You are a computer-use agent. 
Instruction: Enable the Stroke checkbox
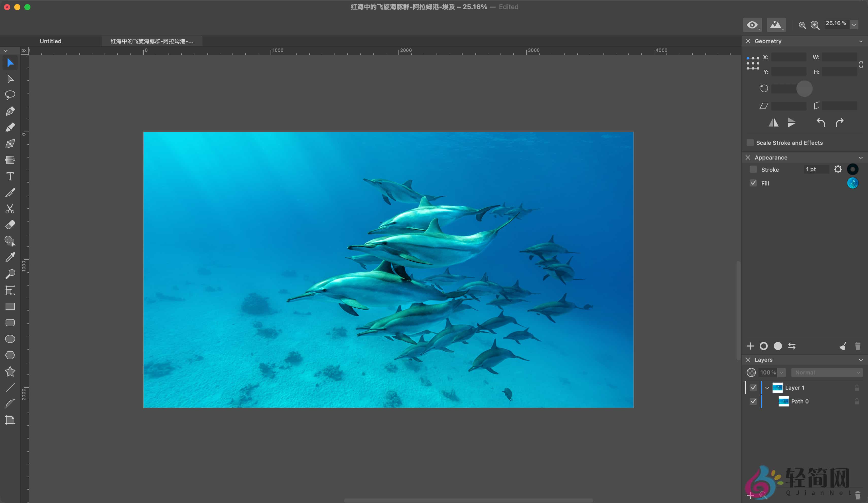click(753, 169)
